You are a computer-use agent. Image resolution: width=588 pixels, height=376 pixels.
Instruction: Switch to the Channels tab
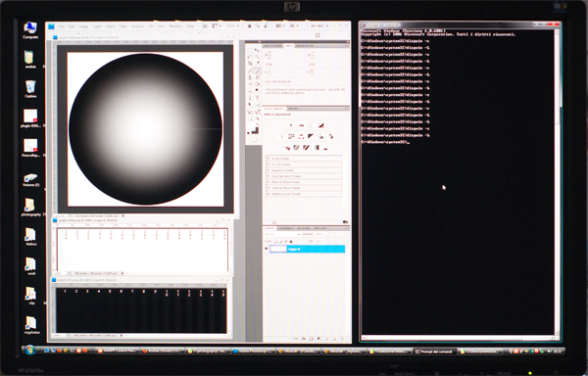click(x=286, y=228)
